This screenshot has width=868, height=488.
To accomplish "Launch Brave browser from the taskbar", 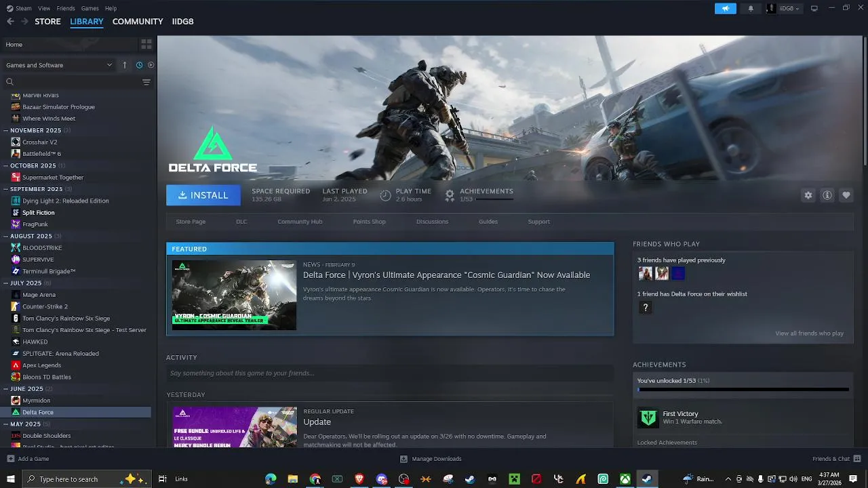I will [359, 479].
